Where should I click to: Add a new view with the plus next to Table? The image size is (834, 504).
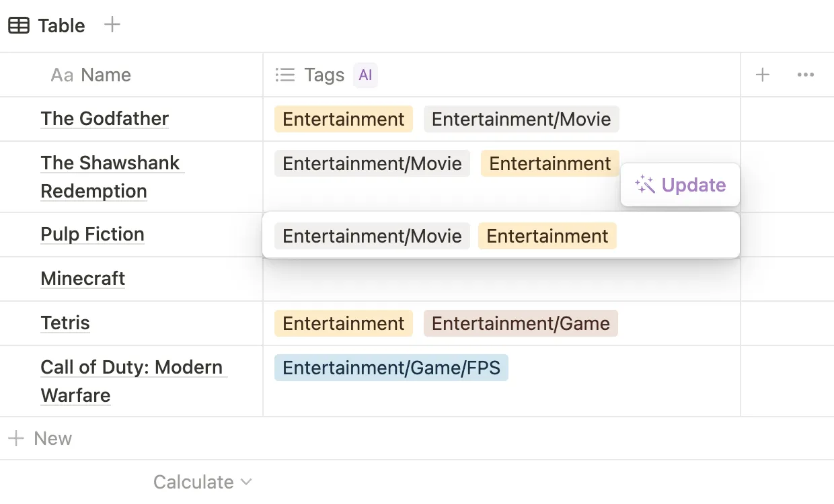(112, 25)
